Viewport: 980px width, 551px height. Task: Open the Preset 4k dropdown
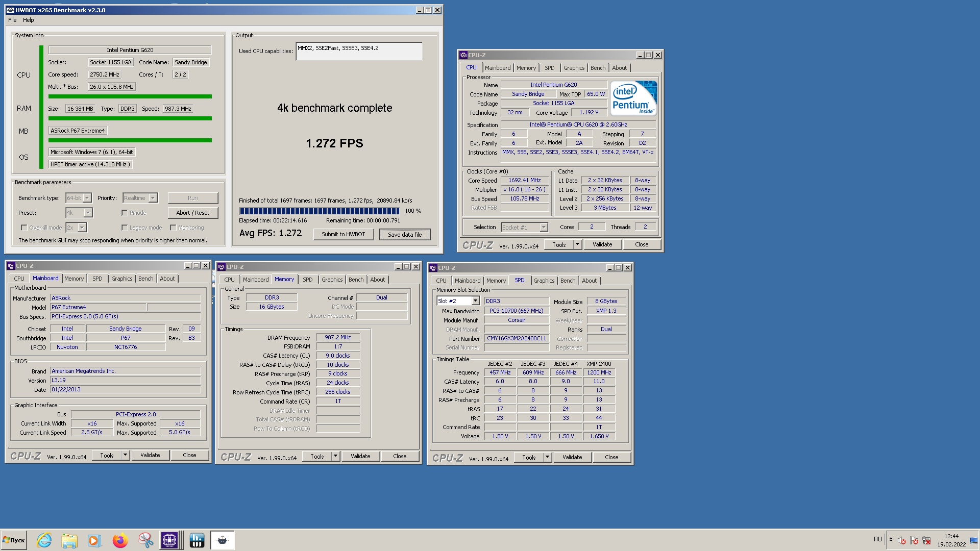pos(88,213)
